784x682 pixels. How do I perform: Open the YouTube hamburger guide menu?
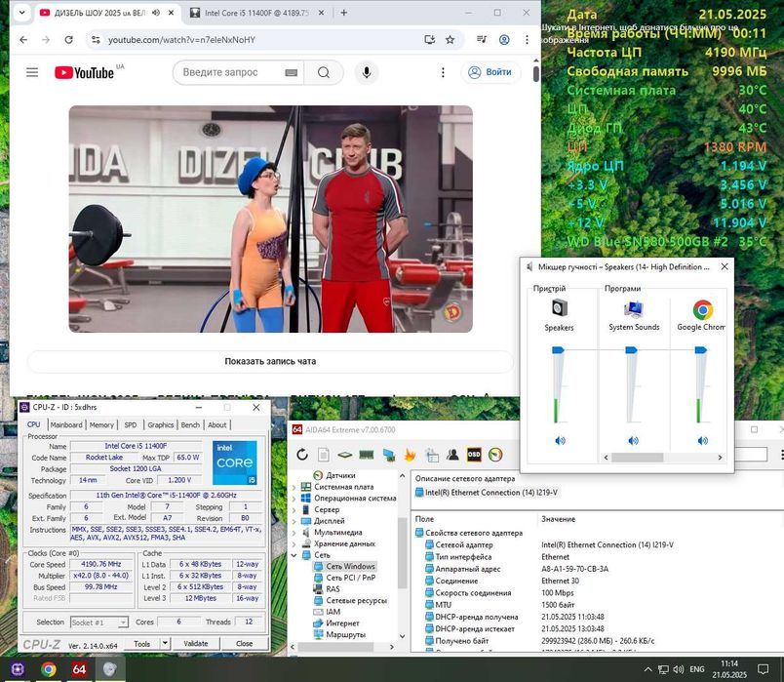[x=32, y=72]
